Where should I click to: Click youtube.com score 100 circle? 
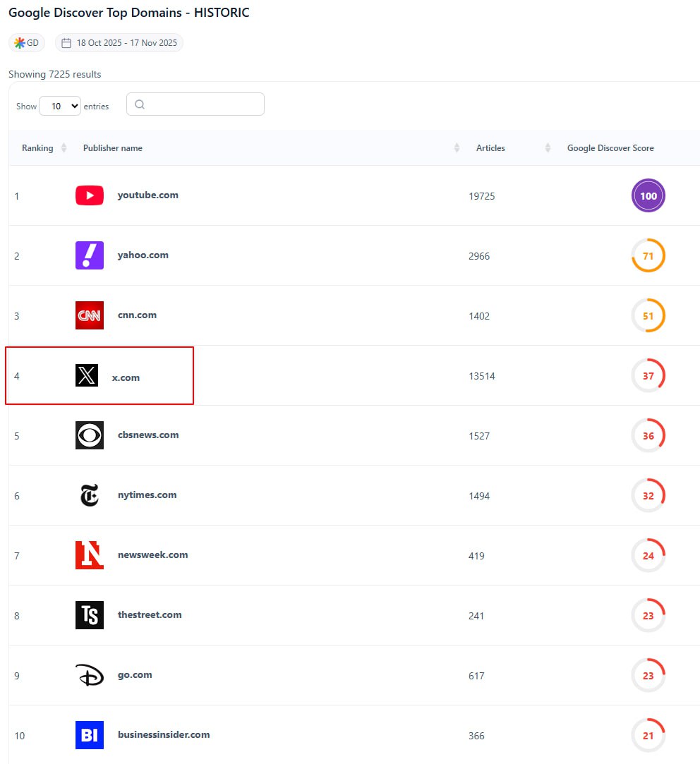[x=648, y=196]
